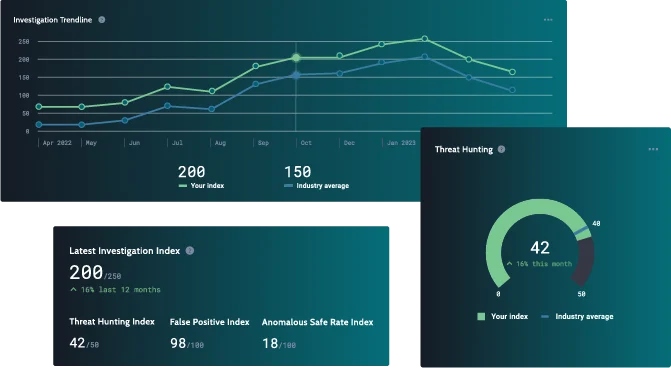This screenshot has width=671, height=368.
Task: Click the 16% this month arrow in gauge
Action: tap(509, 264)
